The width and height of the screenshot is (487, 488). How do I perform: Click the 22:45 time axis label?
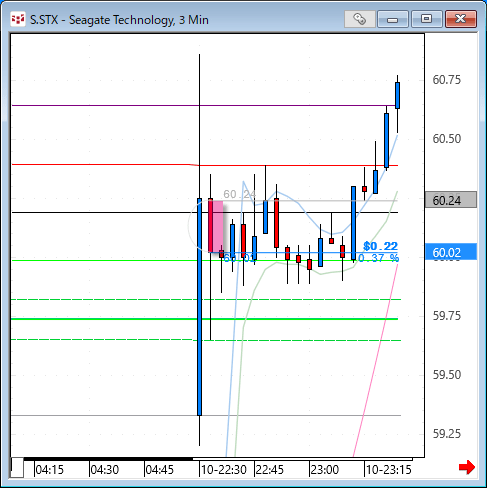(269, 470)
